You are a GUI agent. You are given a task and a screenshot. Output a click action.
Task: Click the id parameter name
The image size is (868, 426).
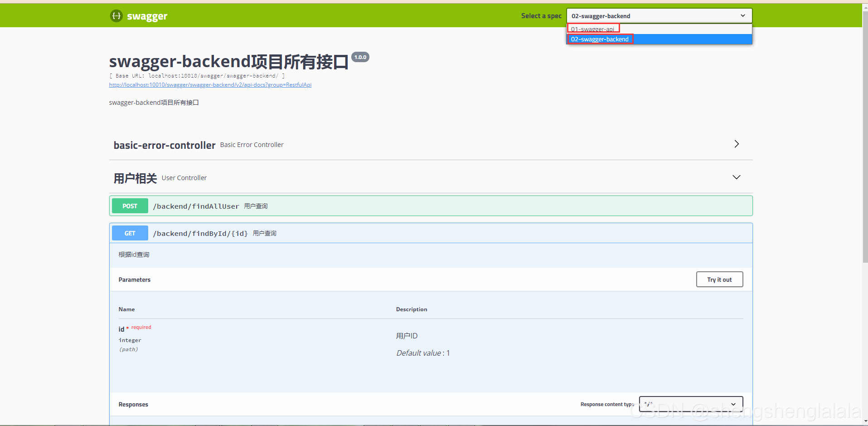[121, 329]
